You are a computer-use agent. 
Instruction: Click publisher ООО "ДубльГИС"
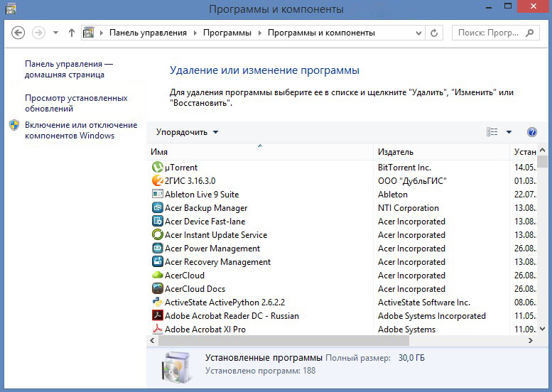click(x=412, y=181)
